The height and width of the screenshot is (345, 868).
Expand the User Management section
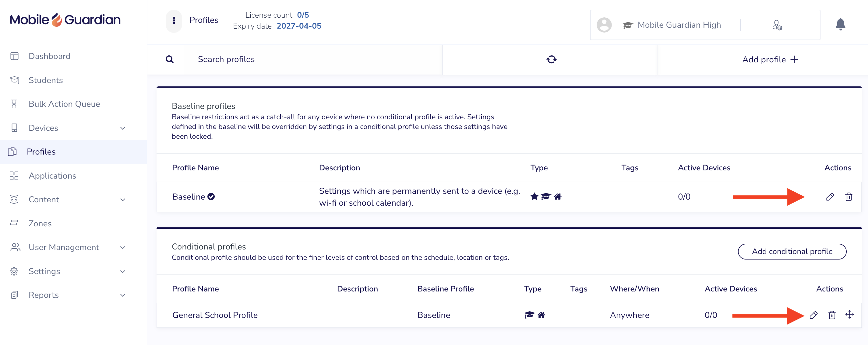coord(123,248)
